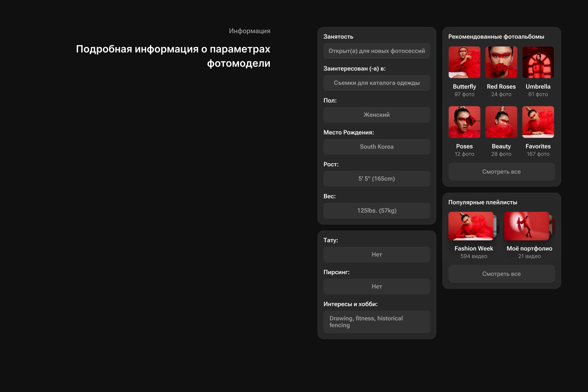Open the Моё портфолио playlist thumbnail
The width and height of the screenshot is (588, 392).
point(526,226)
